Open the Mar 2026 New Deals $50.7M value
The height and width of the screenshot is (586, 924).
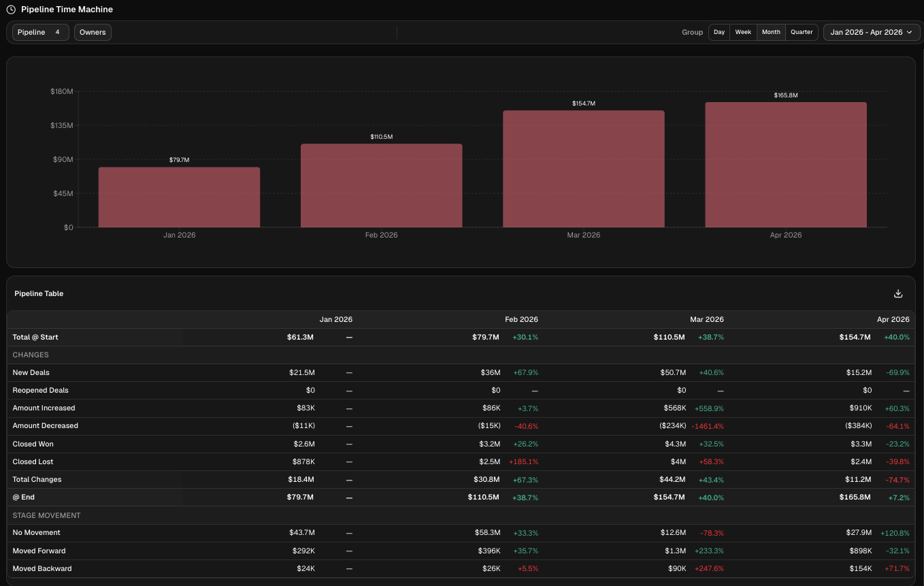[x=673, y=372]
